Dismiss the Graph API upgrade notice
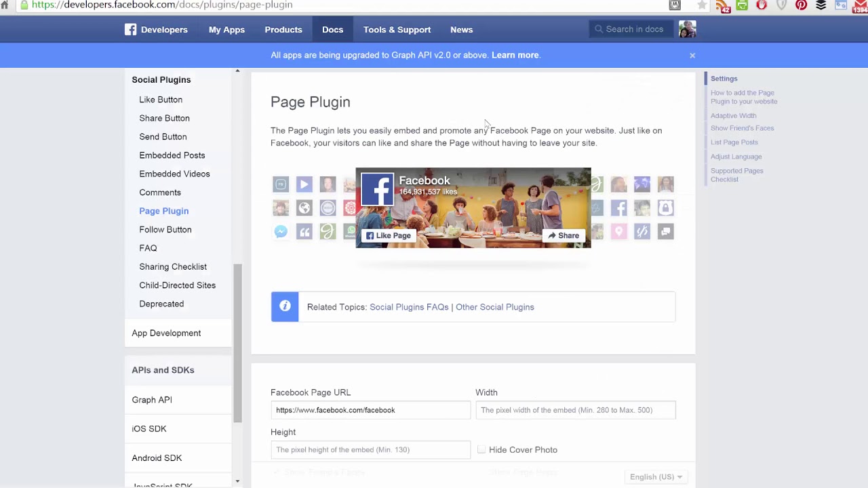 click(x=692, y=56)
